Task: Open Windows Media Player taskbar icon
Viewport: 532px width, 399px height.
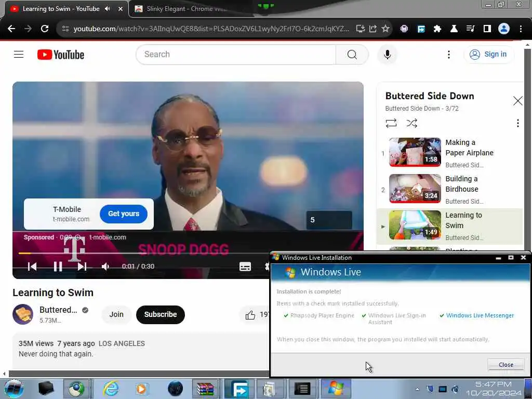Action: [x=142, y=389]
